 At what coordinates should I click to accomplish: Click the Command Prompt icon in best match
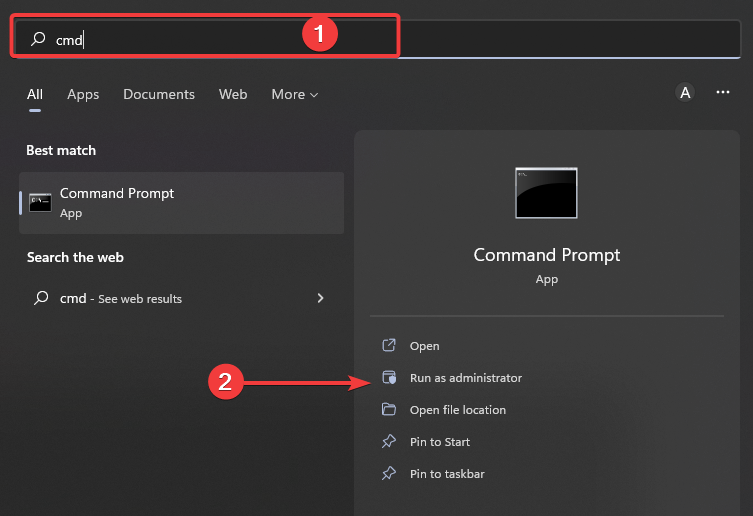click(40, 202)
